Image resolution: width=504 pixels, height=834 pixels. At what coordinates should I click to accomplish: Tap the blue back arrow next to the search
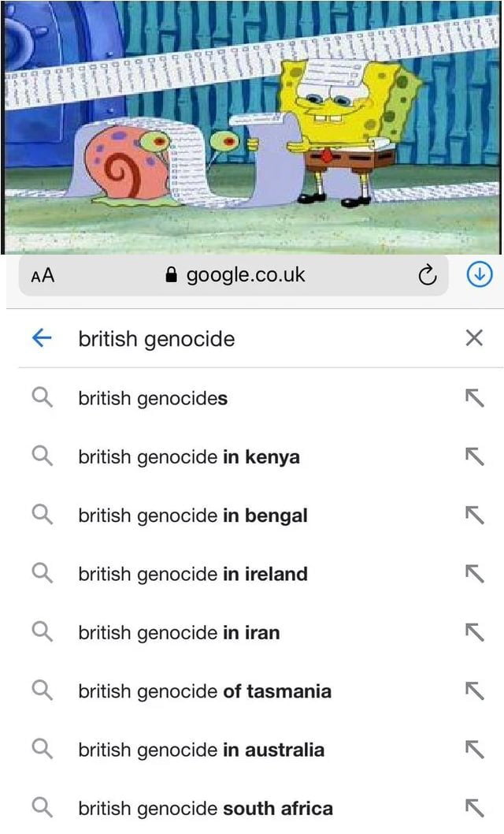click(x=42, y=338)
